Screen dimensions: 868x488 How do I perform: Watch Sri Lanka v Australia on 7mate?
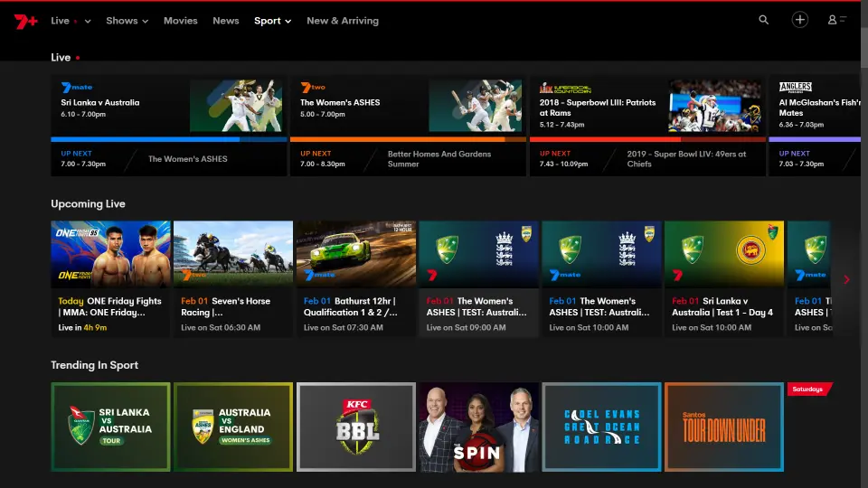point(169,106)
